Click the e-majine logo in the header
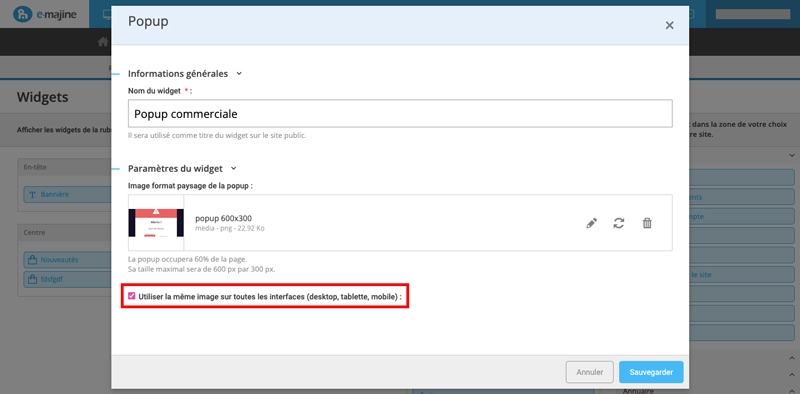The image size is (800, 394). click(45, 14)
